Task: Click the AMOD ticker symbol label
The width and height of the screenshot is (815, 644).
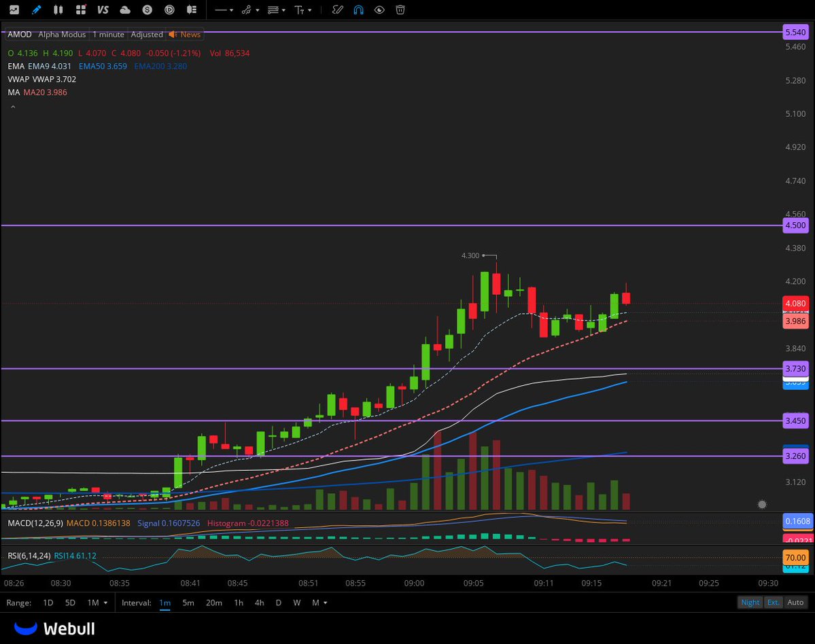Action: [20, 34]
